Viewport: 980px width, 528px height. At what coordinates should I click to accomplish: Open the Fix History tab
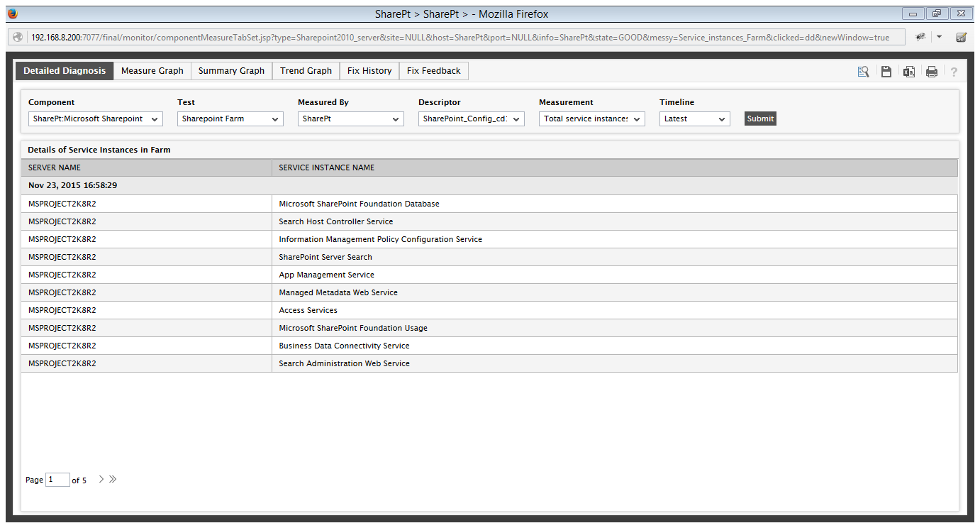369,71
